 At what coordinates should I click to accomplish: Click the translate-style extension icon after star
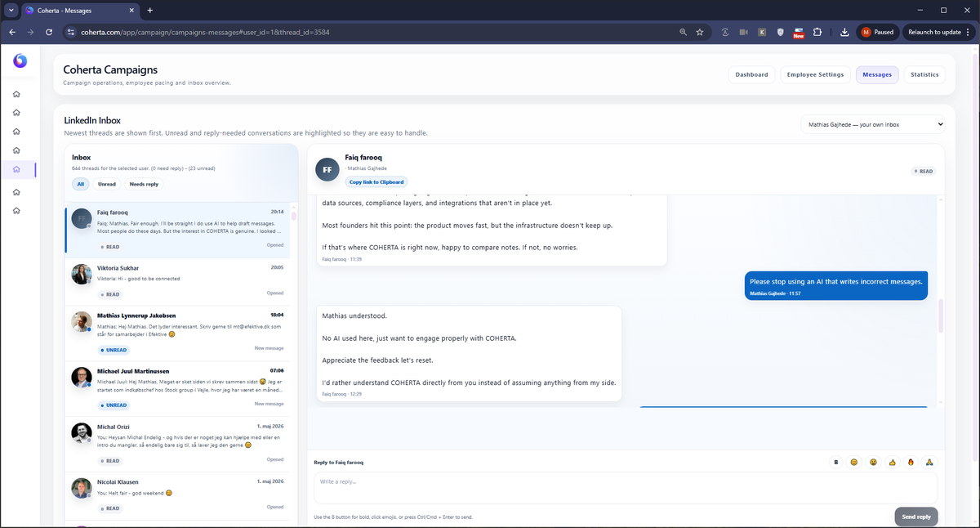(725, 32)
